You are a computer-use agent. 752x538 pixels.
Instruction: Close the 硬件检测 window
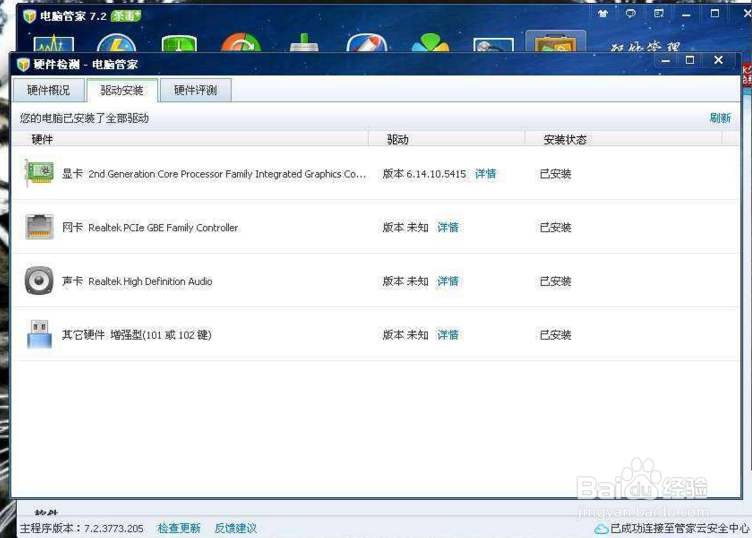[x=718, y=60]
